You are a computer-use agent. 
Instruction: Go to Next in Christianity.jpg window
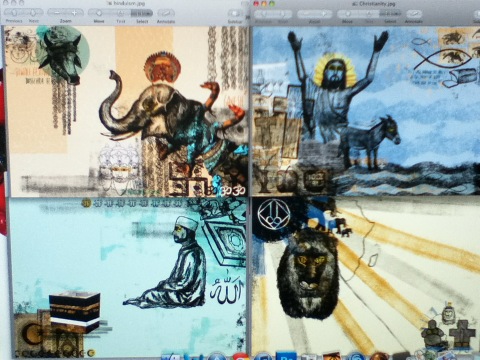283,14
